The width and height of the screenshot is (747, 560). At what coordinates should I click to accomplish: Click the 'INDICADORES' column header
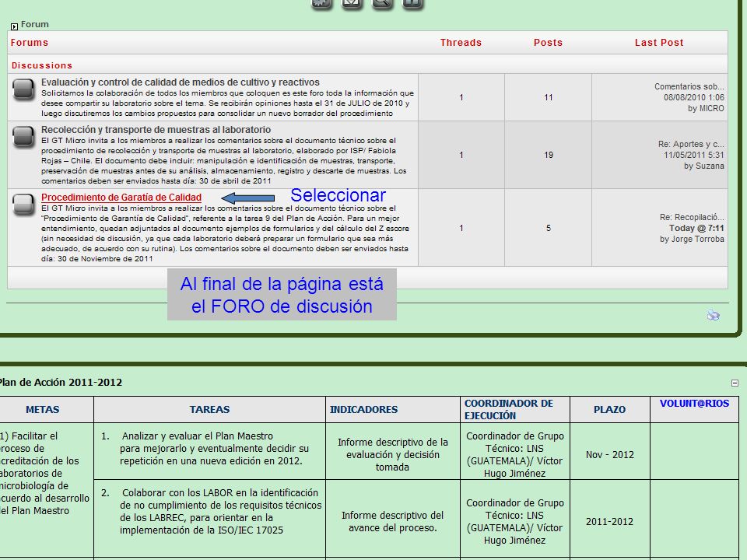[363, 410]
